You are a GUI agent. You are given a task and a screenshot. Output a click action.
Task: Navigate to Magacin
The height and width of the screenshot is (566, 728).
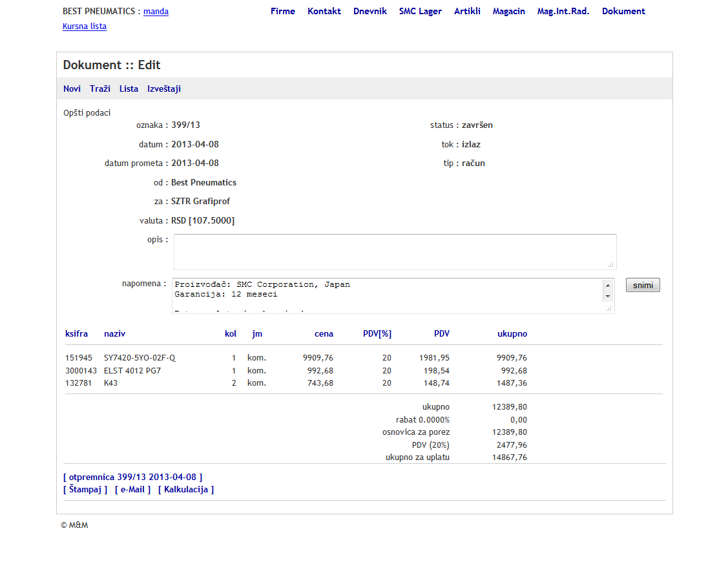[x=509, y=11]
